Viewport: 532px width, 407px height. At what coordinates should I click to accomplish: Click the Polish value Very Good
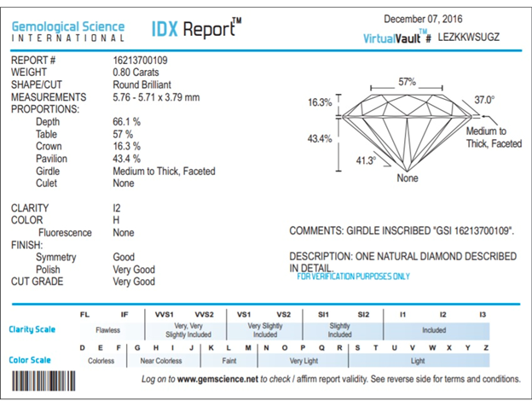[x=134, y=270]
